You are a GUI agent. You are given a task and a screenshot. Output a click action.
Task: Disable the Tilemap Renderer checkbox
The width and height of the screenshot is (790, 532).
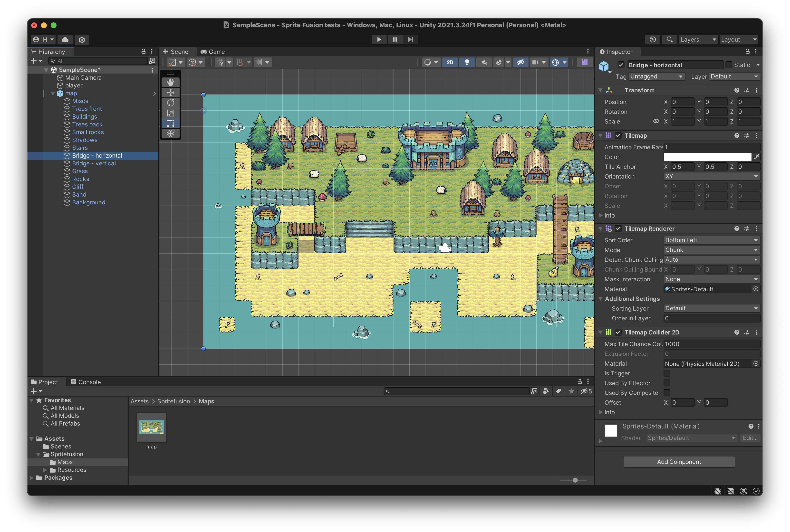(x=618, y=229)
